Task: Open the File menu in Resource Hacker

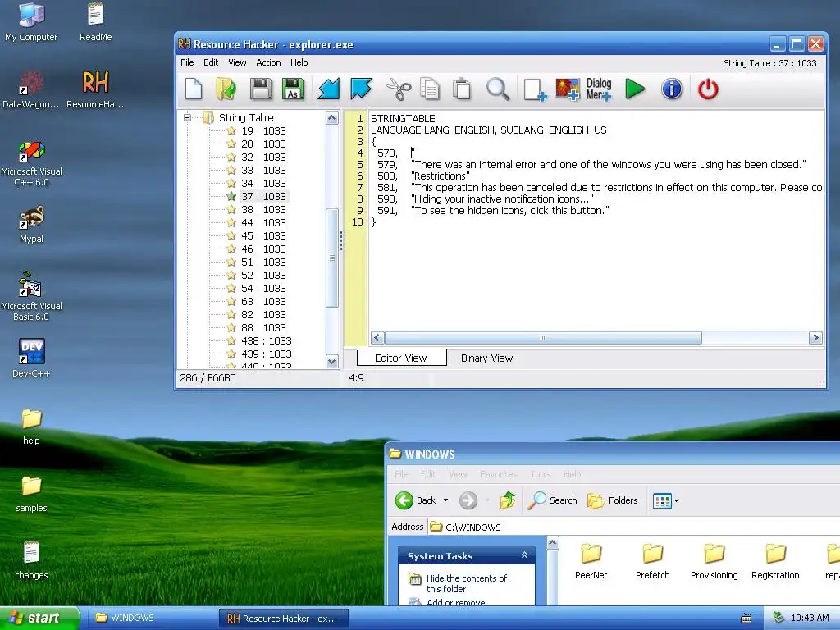Action: 187,62
